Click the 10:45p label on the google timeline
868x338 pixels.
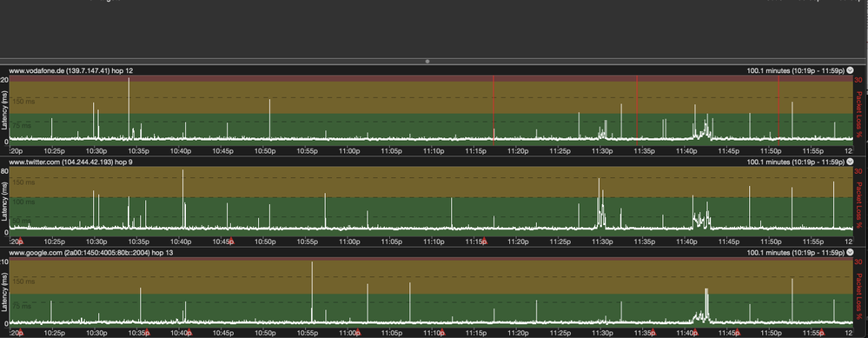[223, 333]
